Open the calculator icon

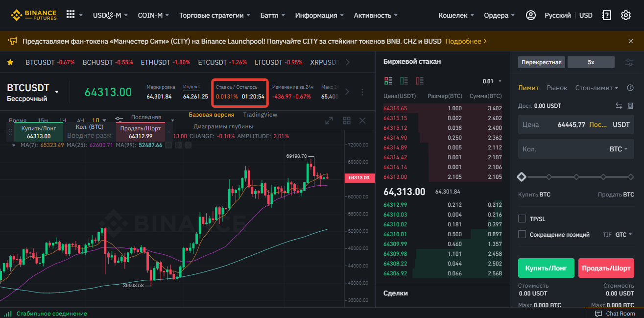(x=631, y=105)
